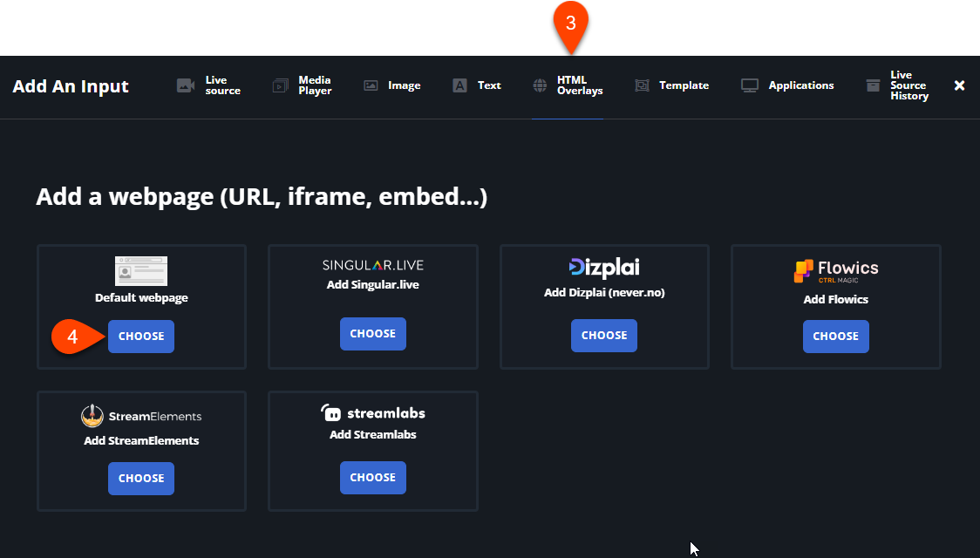Choose Add Singular.live
980x558 pixels.
click(372, 334)
